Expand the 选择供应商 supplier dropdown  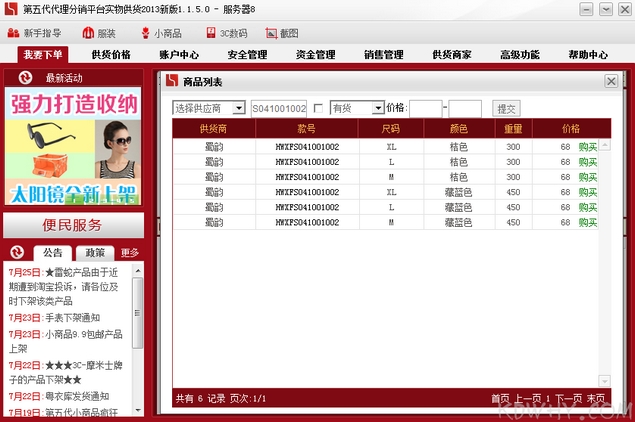pyautogui.click(x=238, y=108)
